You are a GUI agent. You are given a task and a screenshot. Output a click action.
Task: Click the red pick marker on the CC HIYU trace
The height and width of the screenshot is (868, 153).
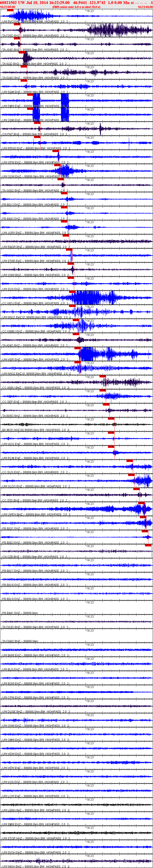click(73, 292)
